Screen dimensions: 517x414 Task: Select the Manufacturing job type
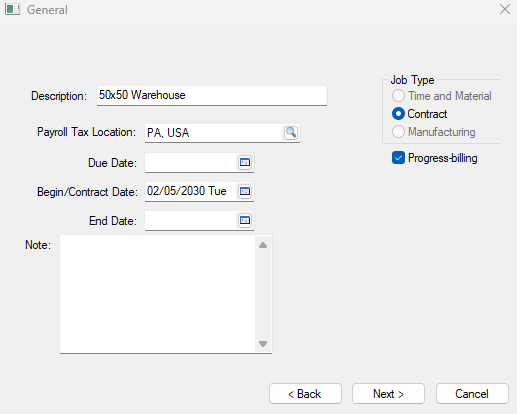[x=398, y=132]
